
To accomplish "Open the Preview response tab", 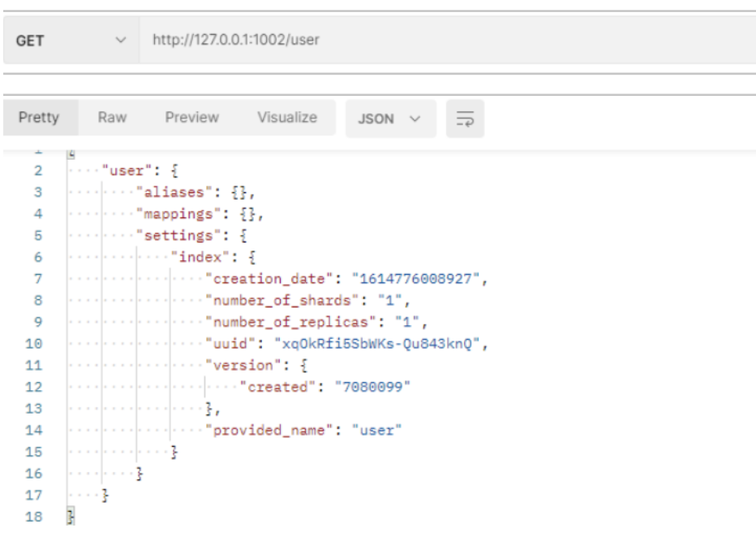I will tap(192, 118).
